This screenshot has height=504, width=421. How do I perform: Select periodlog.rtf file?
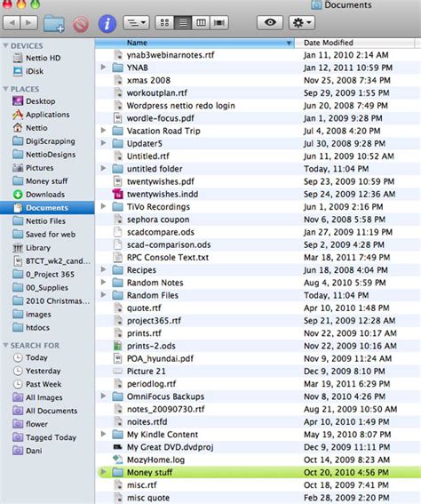coord(151,384)
